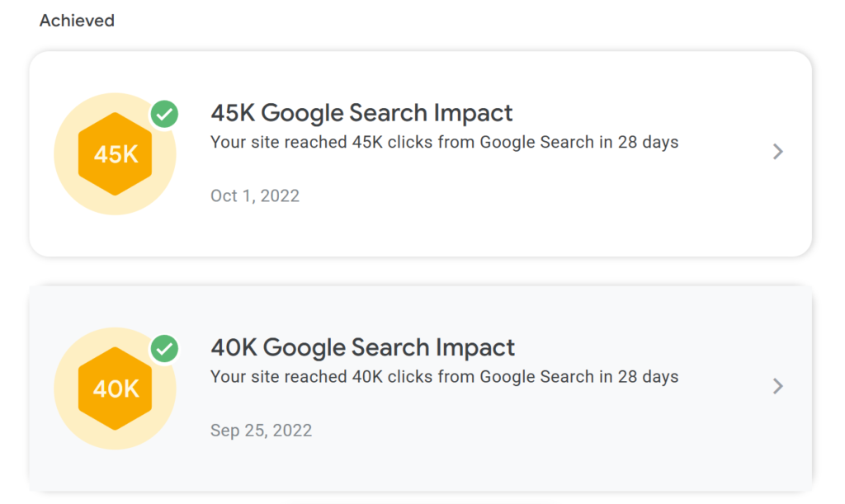Click the green checkmark on 45K badge
Viewport: 845px width, 504px height.
coord(164,115)
